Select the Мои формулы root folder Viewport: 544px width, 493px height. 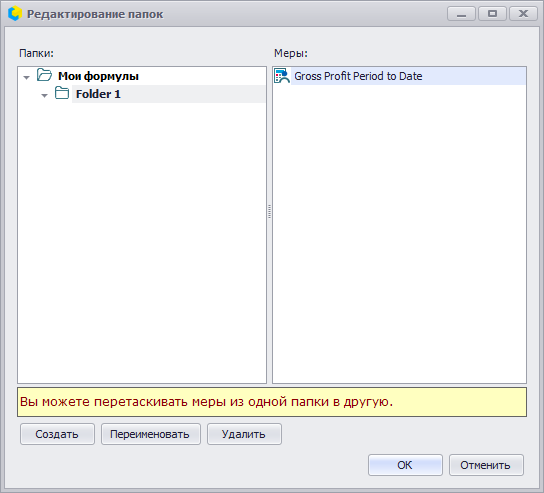(x=98, y=76)
